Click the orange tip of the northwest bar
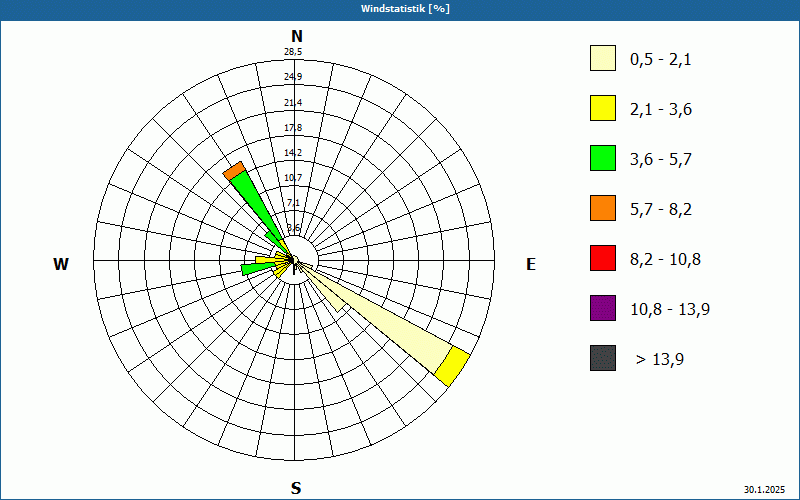Image resolution: width=800 pixels, height=500 pixels. pos(235,171)
